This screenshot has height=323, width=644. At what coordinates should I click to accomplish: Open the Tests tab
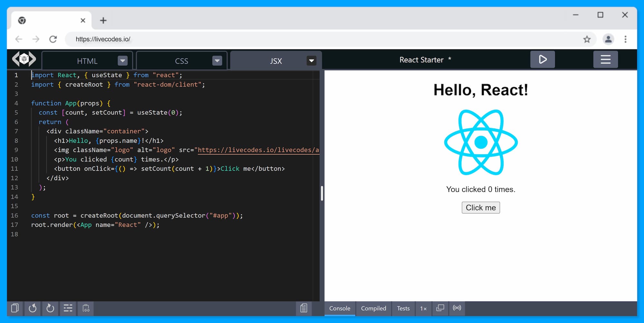click(403, 309)
